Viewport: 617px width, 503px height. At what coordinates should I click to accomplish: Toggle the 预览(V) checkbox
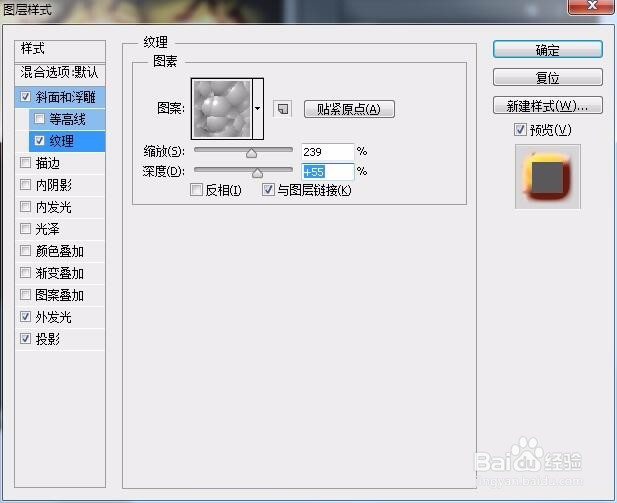tap(520, 129)
